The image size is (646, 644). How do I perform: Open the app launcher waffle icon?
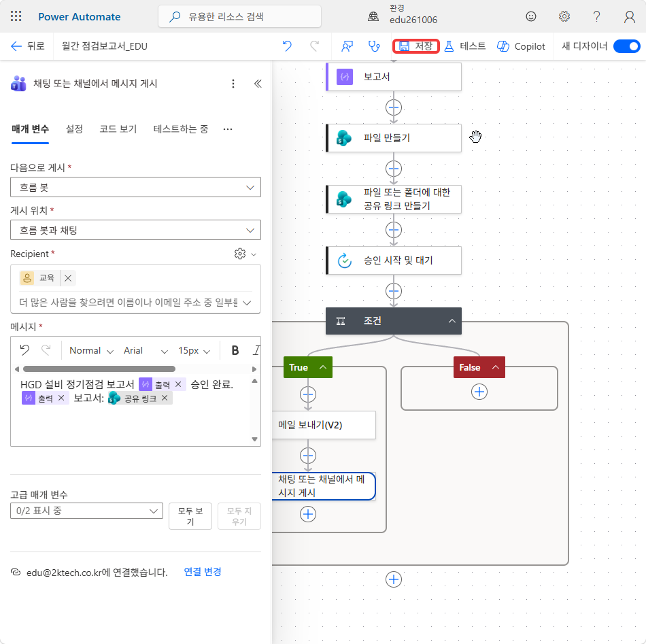point(16,16)
